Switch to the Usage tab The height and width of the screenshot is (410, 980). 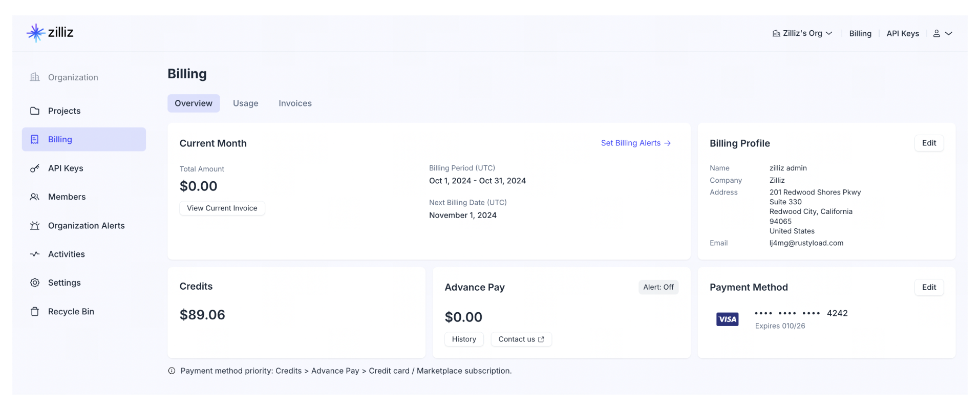point(245,103)
